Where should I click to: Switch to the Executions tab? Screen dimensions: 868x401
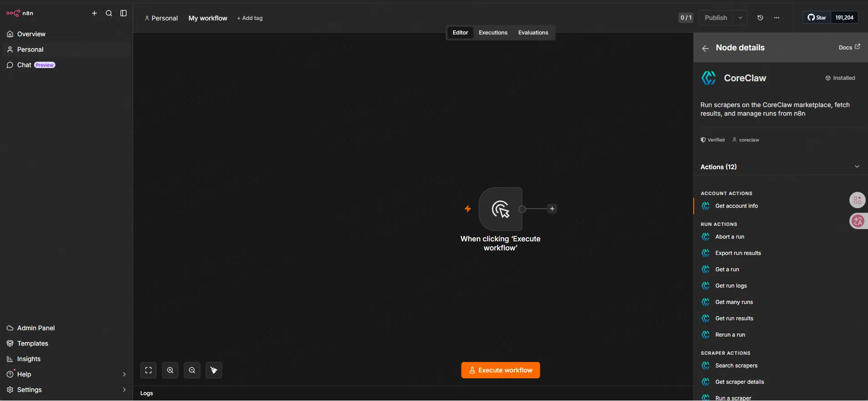[493, 33]
